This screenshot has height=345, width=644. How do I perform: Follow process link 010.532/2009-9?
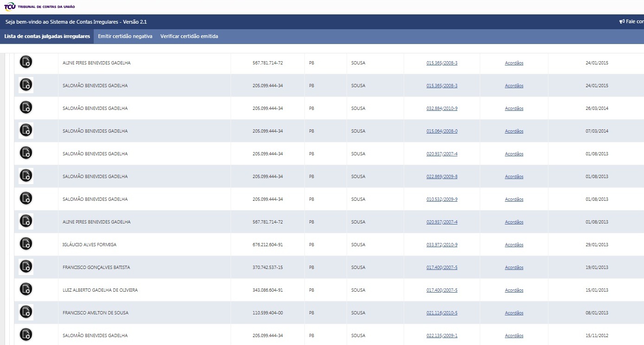point(442,199)
